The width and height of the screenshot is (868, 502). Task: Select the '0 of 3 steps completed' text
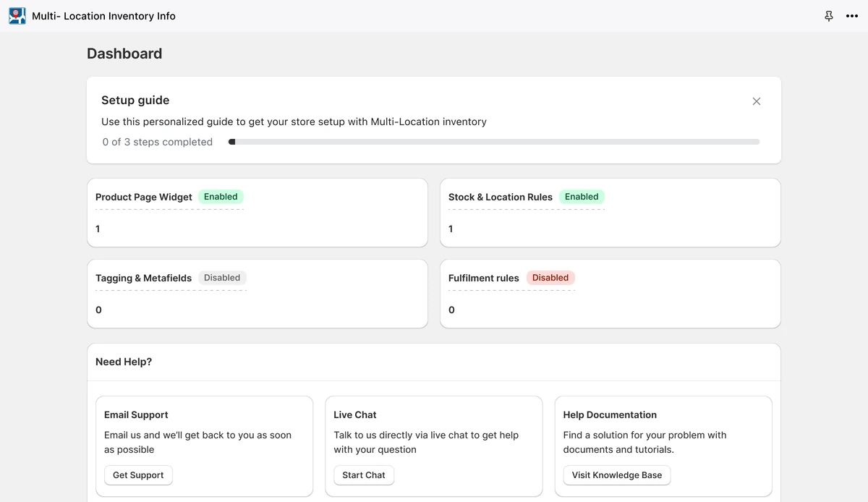(158, 142)
